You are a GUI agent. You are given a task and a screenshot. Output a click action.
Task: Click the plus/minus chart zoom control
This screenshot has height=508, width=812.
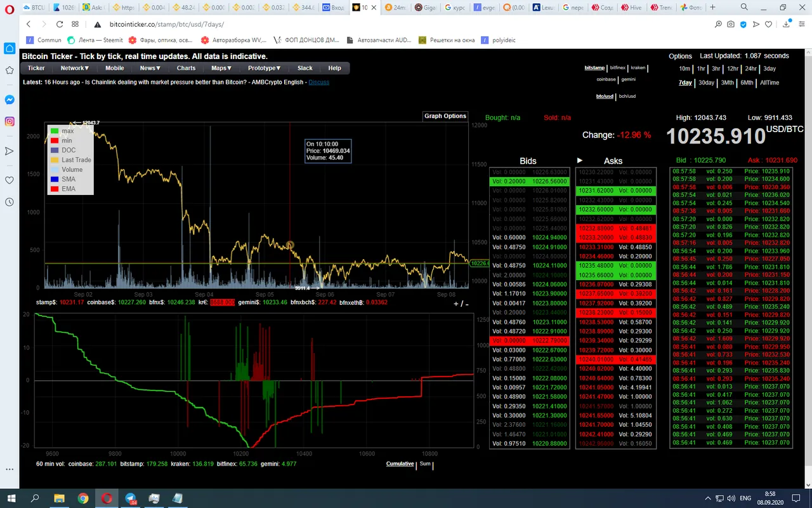[x=461, y=304]
